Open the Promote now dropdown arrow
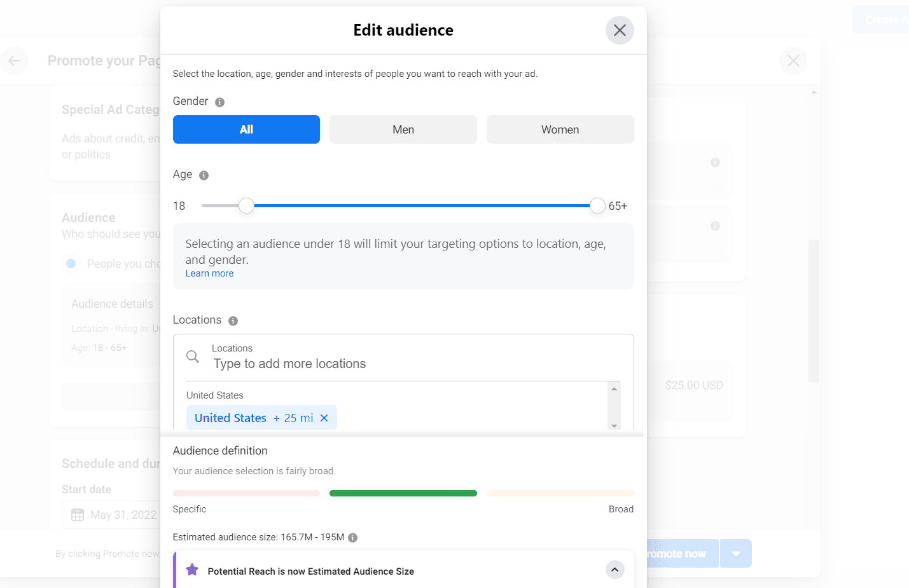The width and height of the screenshot is (909, 588). 736,554
